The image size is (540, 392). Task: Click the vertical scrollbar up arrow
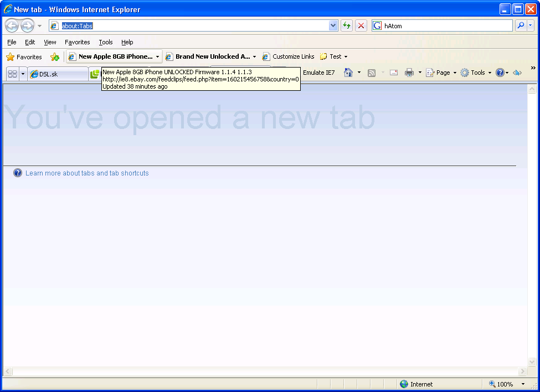pyautogui.click(x=532, y=89)
